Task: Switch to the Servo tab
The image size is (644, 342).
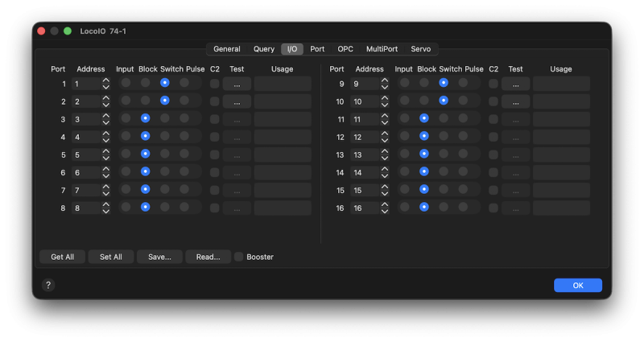Action: point(420,49)
